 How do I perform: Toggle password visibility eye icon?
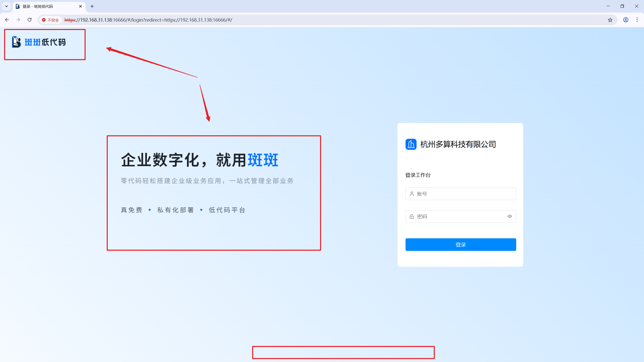tap(510, 216)
